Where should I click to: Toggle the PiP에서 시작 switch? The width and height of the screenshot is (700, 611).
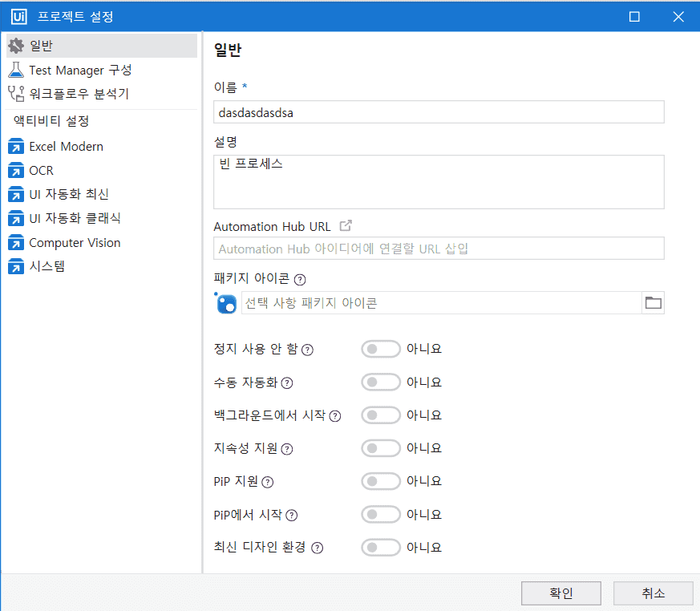[x=381, y=514]
